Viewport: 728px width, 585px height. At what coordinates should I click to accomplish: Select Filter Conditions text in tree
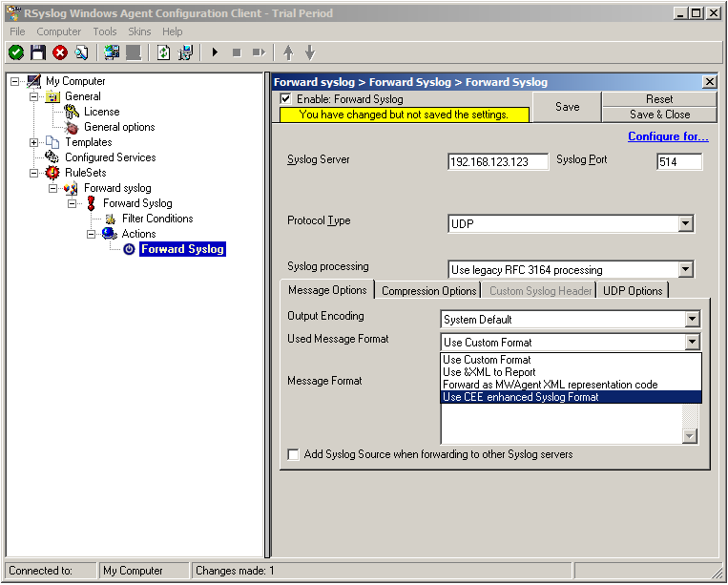click(x=157, y=219)
